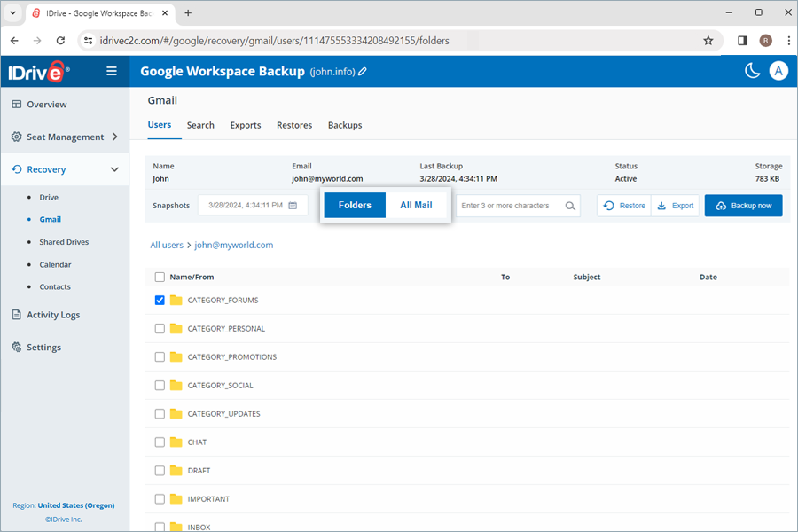The width and height of the screenshot is (798, 532).
Task: Open Gmail under Recovery
Action: (x=50, y=219)
